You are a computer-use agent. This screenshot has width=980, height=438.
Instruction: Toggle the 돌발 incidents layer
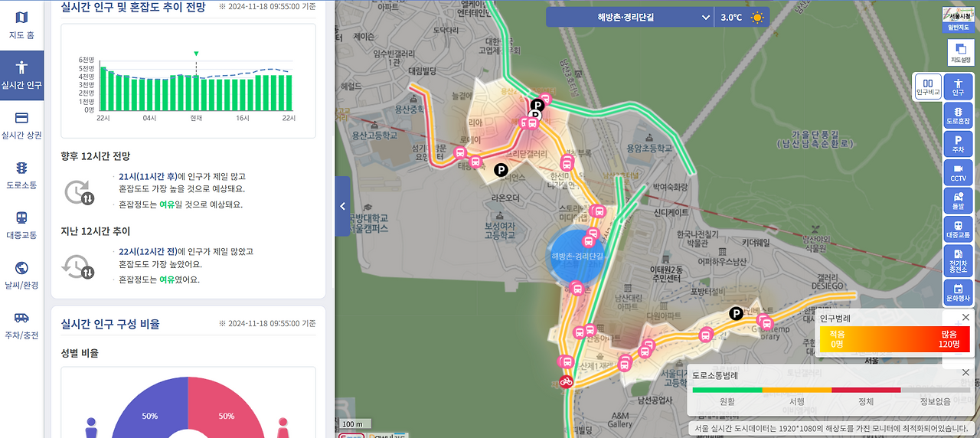[958, 200]
